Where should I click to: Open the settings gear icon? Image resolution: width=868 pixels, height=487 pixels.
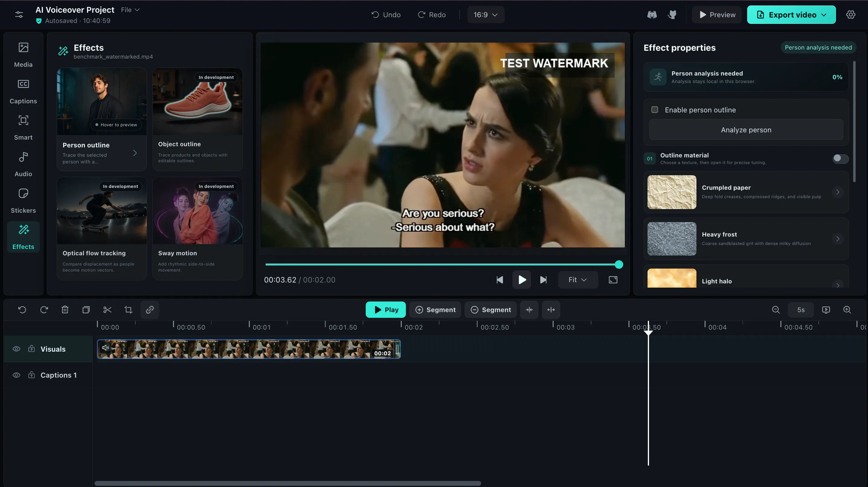[850, 15]
